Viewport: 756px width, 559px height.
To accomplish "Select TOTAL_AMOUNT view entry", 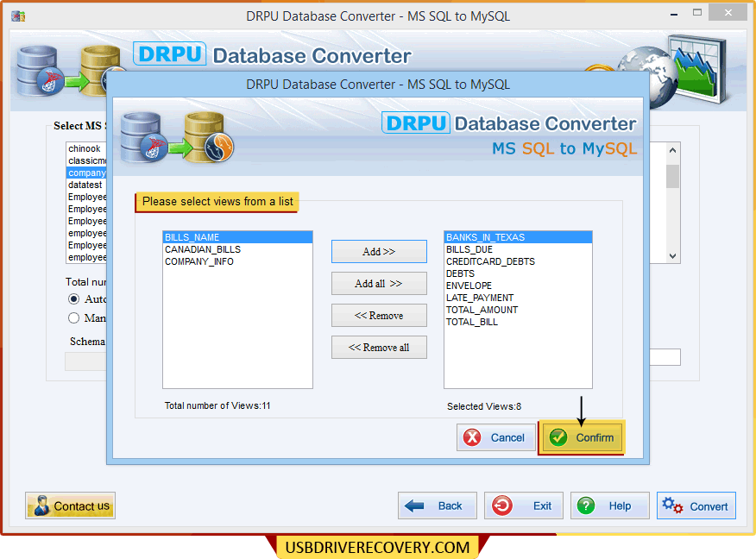I will click(x=518, y=310).
